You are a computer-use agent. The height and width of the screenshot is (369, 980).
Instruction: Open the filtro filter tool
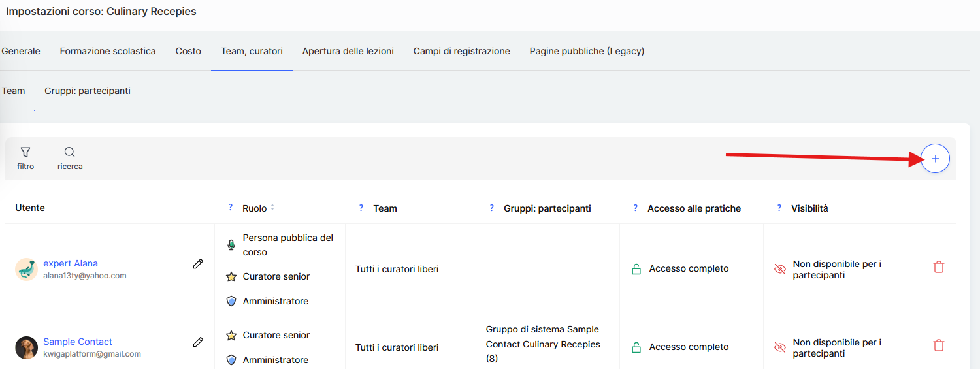tap(25, 158)
